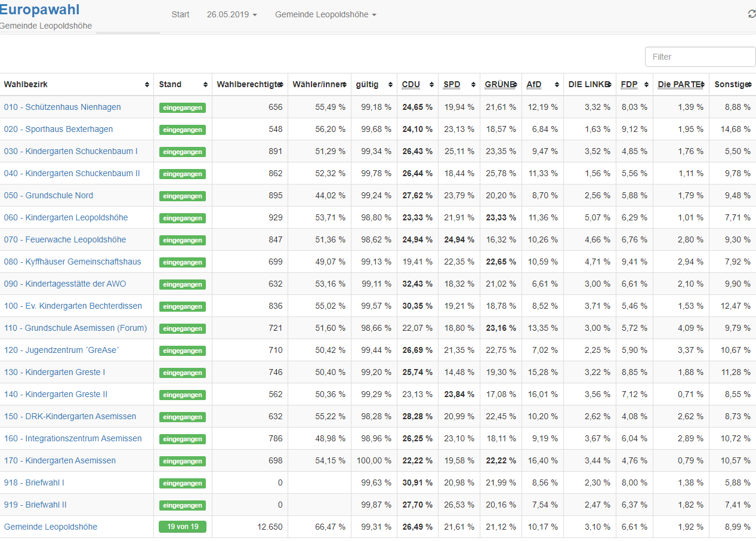This screenshot has height=541, width=756.
Task: Click the refresh icon at top right
Action: pyautogui.click(x=751, y=14)
